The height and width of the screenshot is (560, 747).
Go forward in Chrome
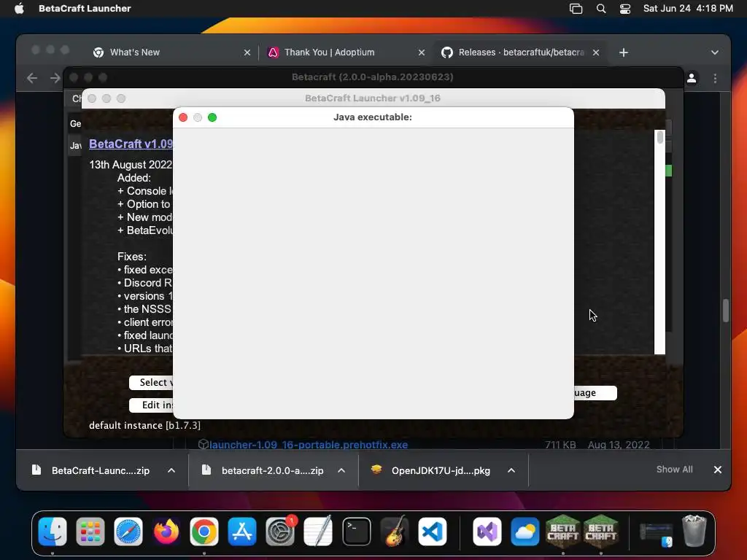(55, 78)
